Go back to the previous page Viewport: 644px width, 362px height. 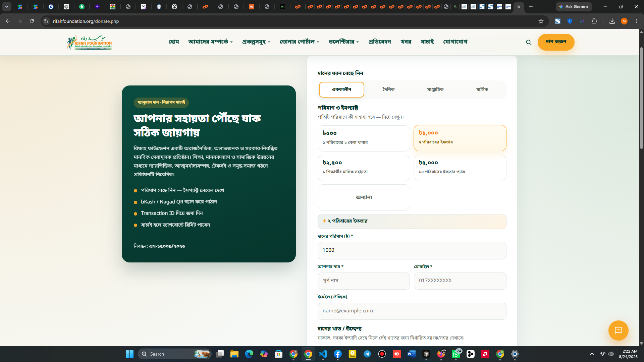point(8,21)
